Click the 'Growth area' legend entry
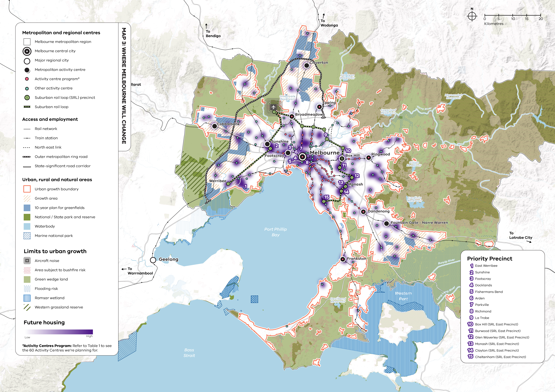Screen dimensions: 555x392 [x=46, y=198]
